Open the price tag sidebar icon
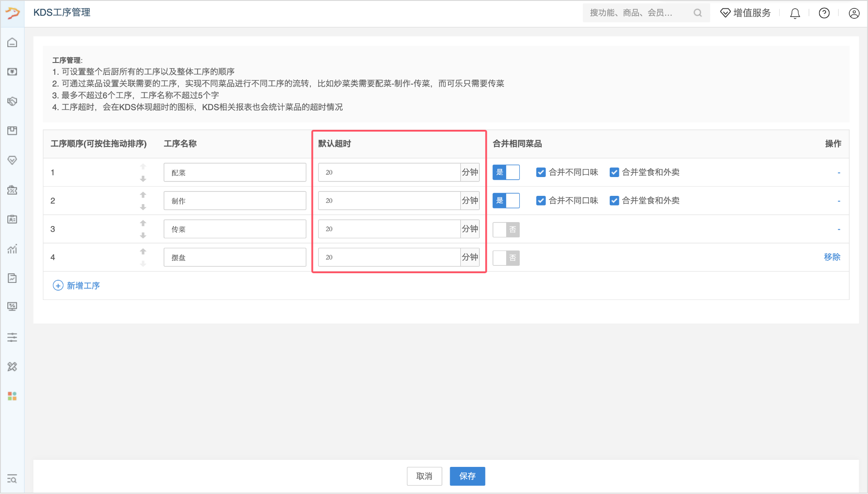This screenshot has height=494, width=868. 12,101
